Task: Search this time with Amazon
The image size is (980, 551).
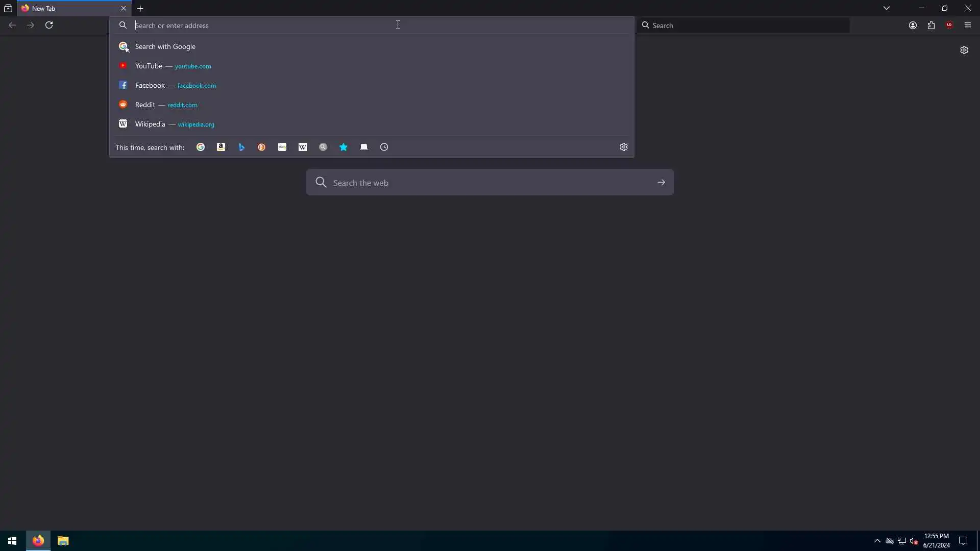Action: pyautogui.click(x=221, y=147)
